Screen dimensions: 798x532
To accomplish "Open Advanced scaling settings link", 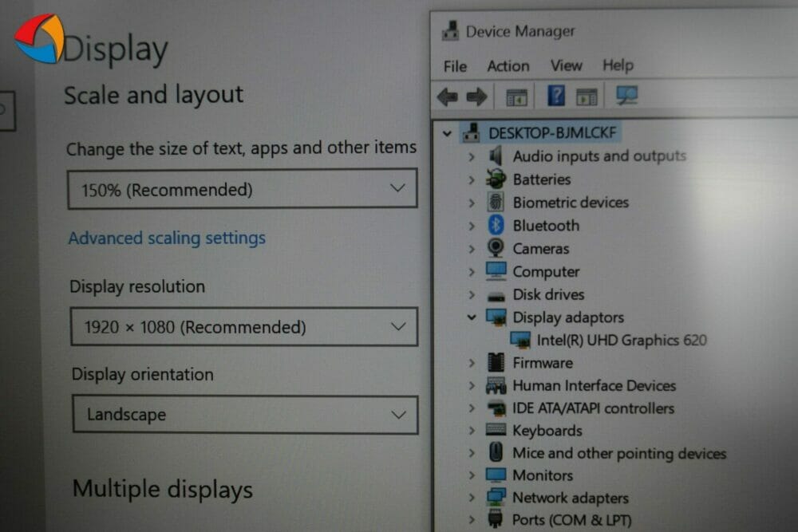I will (x=167, y=238).
